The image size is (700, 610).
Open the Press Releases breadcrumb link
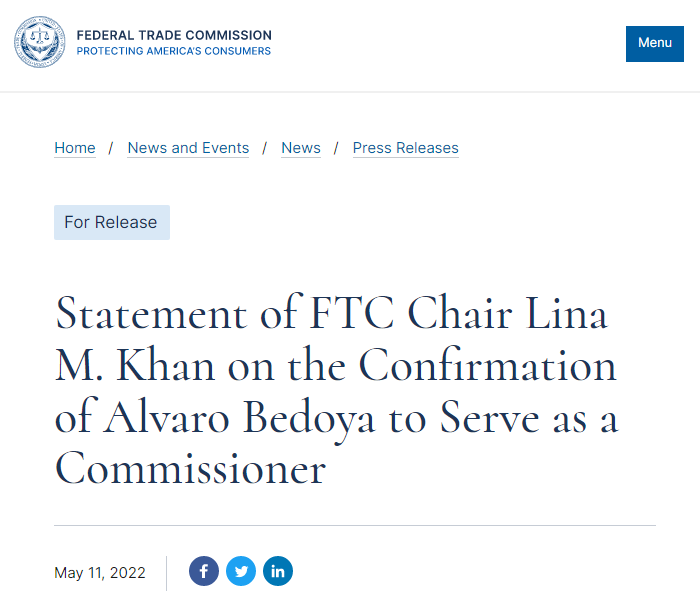405,148
